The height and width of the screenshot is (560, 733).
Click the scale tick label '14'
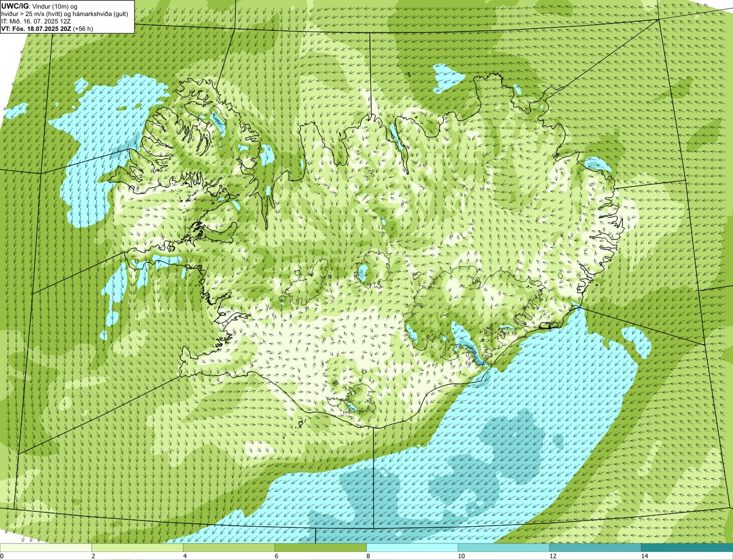click(644, 556)
